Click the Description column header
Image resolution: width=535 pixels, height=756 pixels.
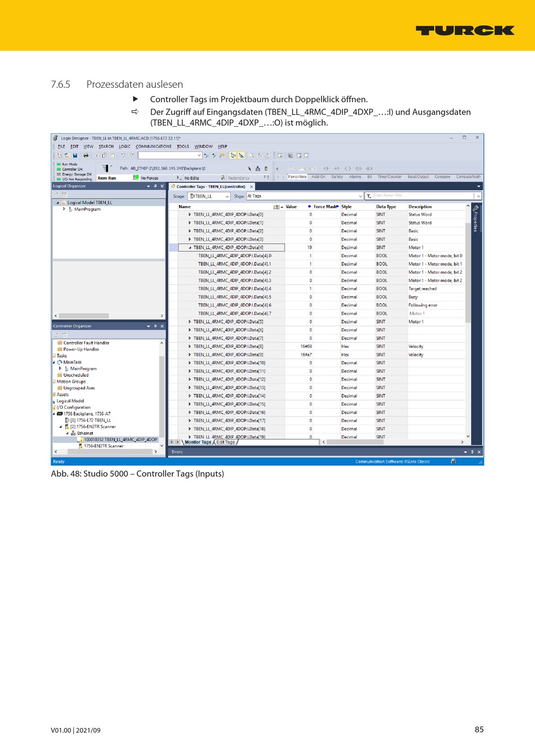420,207
